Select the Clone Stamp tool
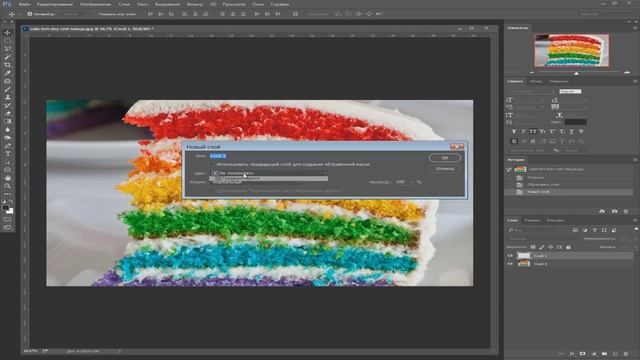This screenshot has width=640, height=360. point(7,98)
